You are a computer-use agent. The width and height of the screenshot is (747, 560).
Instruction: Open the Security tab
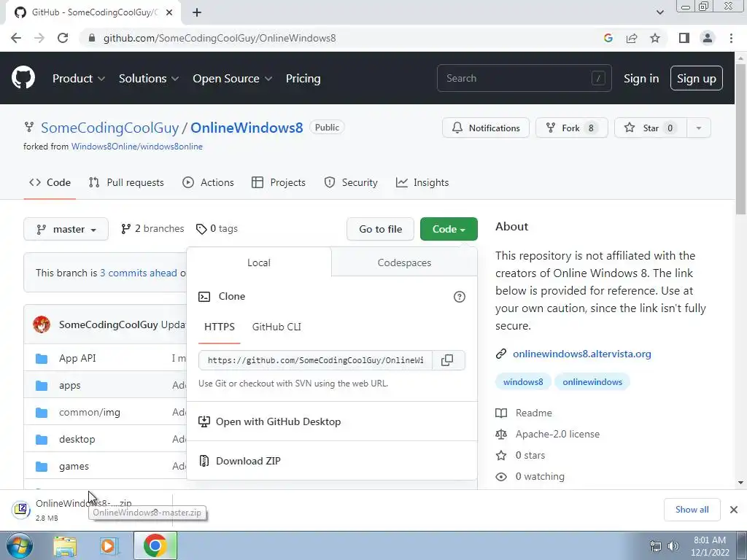(351, 182)
